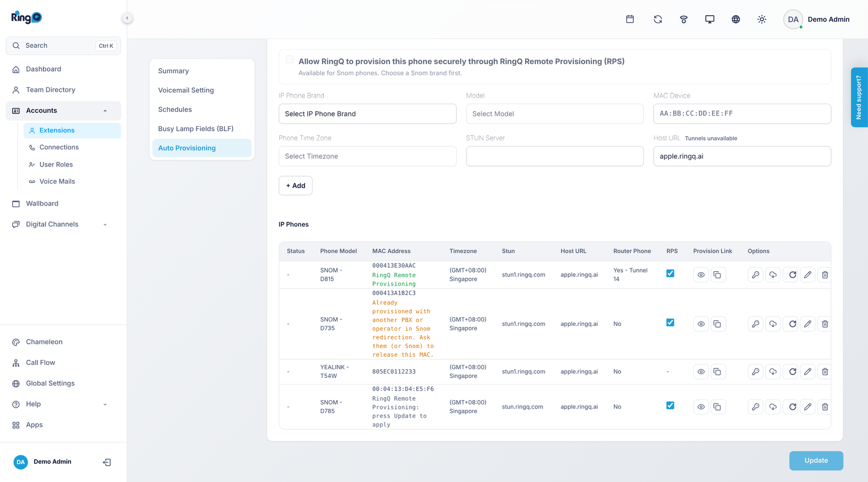Click the Update button
Image resolution: width=868 pixels, height=482 pixels.
[x=816, y=461]
